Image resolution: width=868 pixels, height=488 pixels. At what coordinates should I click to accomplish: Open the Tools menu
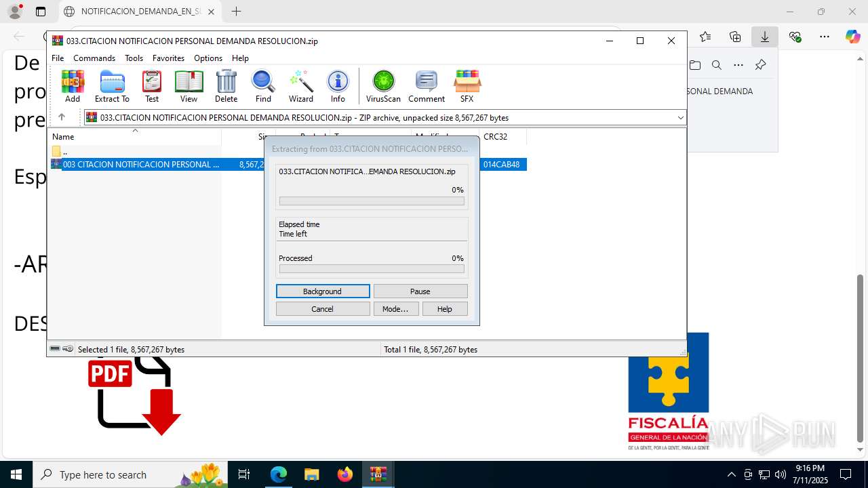click(x=134, y=58)
